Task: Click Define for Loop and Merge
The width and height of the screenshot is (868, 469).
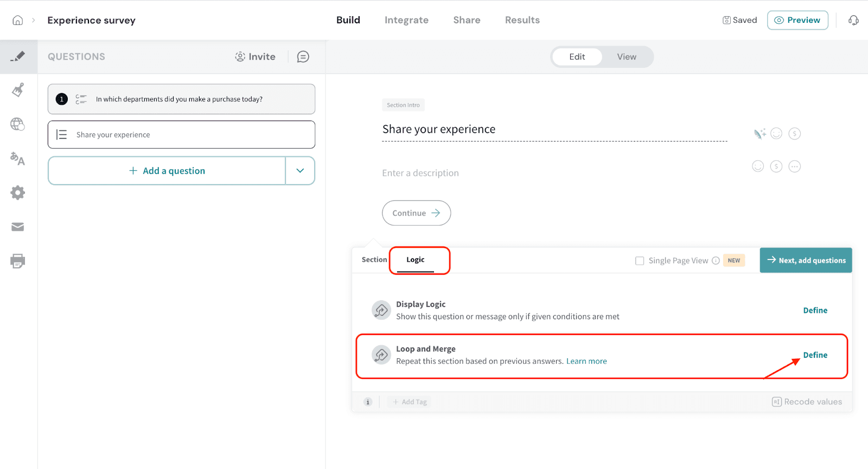Action: [815, 355]
